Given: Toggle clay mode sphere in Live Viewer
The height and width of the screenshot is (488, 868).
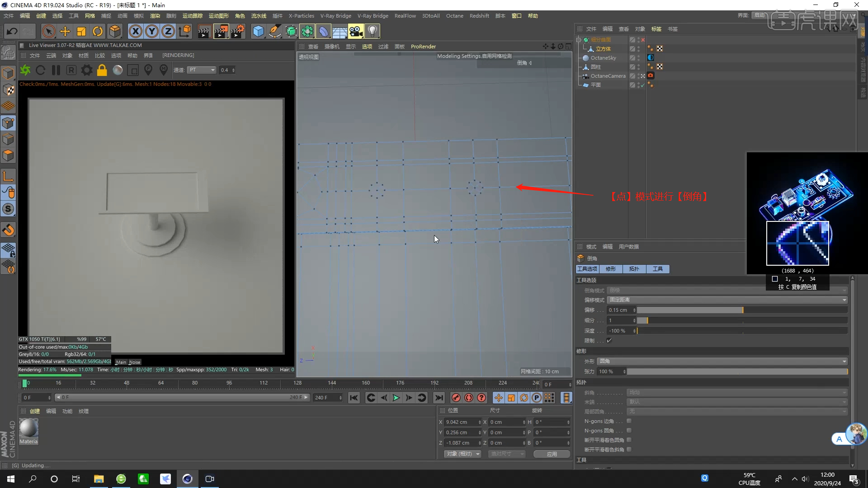Looking at the screenshot, I should tap(118, 70).
